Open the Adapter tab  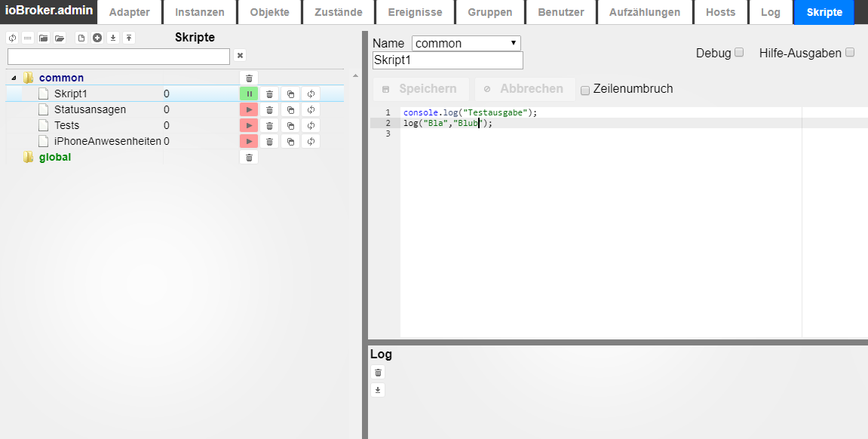coord(130,12)
